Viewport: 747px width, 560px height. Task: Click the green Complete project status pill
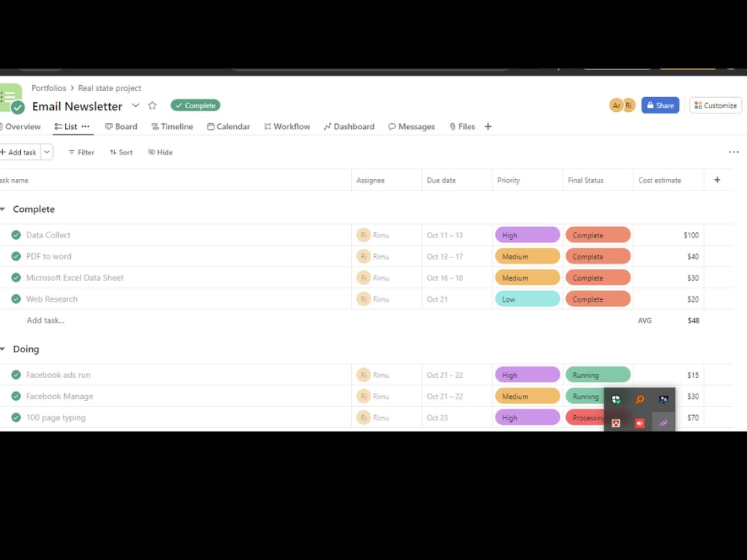click(195, 105)
